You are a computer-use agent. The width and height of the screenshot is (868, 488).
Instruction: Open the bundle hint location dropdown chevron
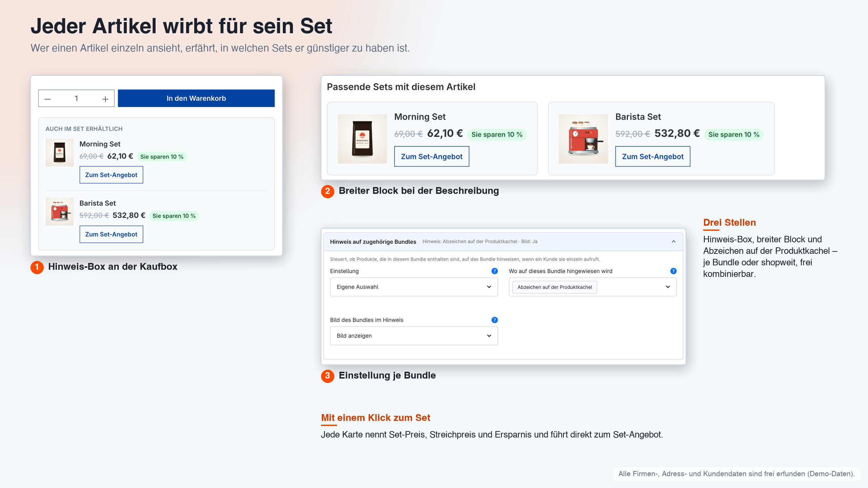[668, 287]
